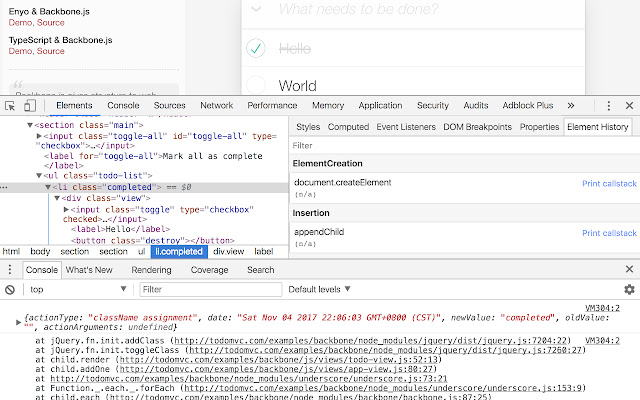
Task: Collapse the ul todo-list node
Action: pyautogui.click(x=39, y=176)
